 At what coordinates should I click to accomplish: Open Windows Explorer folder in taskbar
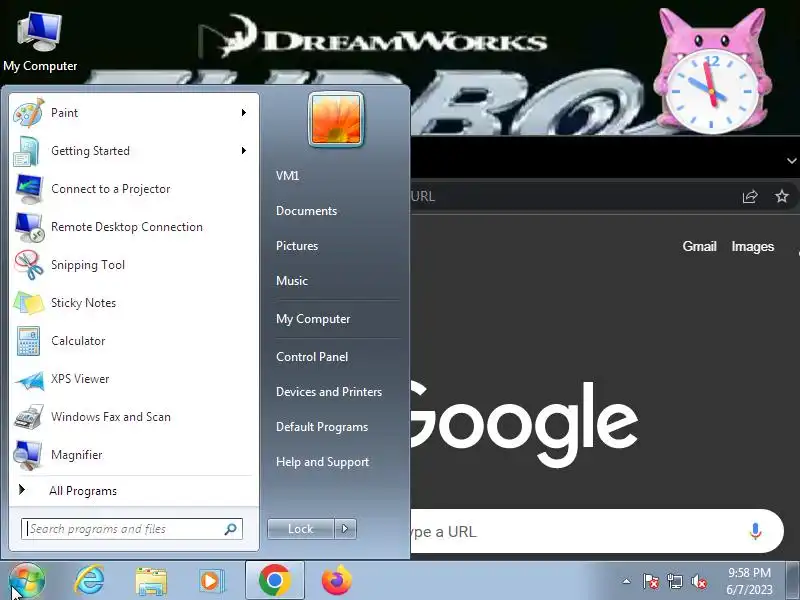coord(151,581)
